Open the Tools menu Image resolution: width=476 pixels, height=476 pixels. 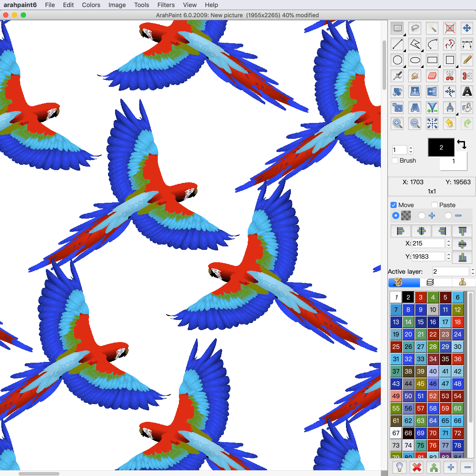pos(141,5)
